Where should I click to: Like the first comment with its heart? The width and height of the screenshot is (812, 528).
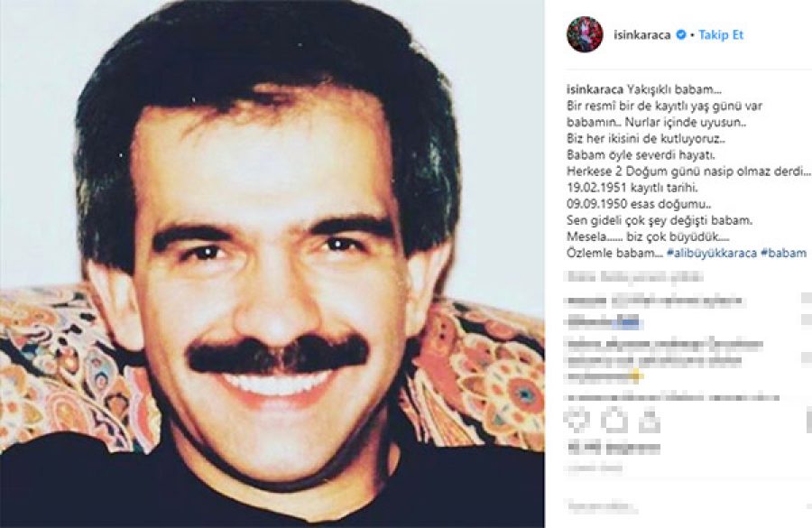pyautogui.click(x=807, y=300)
